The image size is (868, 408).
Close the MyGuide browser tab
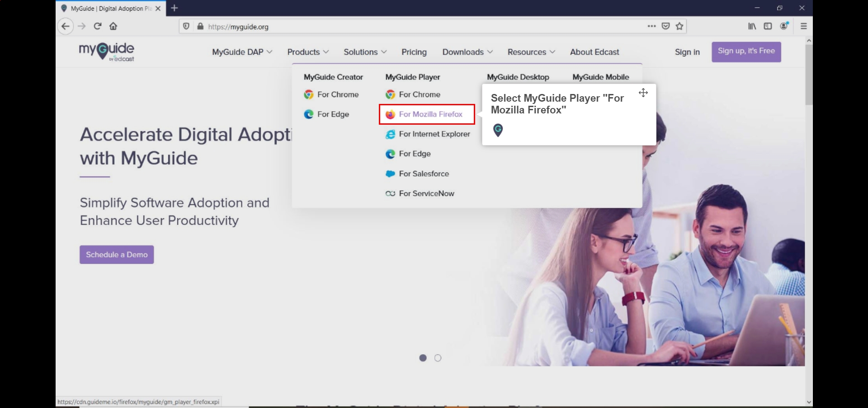(158, 9)
